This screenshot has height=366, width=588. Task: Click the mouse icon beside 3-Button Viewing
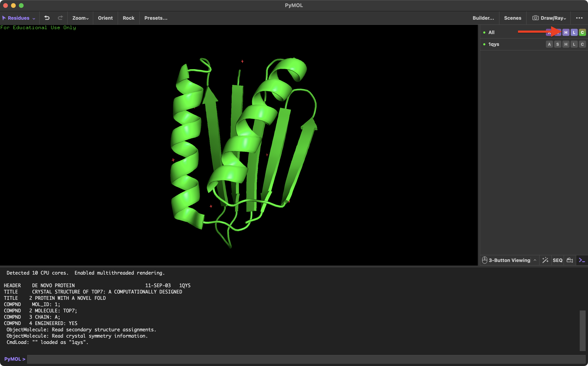pyautogui.click(x=484, y=260)
